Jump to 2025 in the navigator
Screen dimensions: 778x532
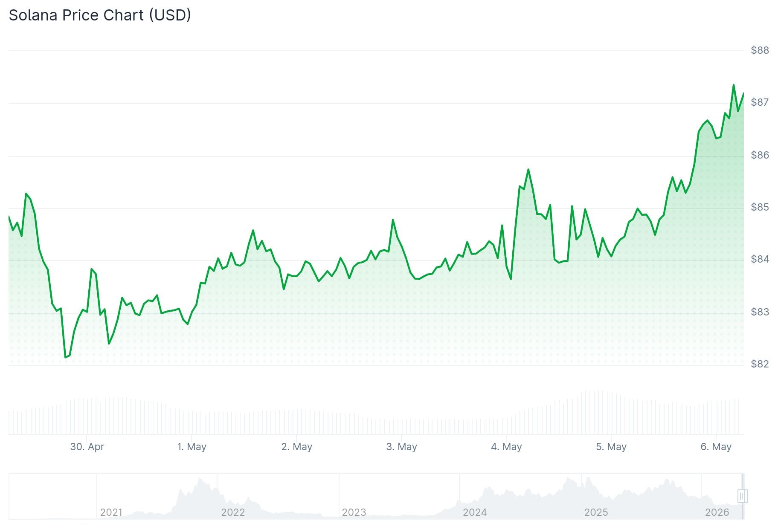[x=596, y=512]
